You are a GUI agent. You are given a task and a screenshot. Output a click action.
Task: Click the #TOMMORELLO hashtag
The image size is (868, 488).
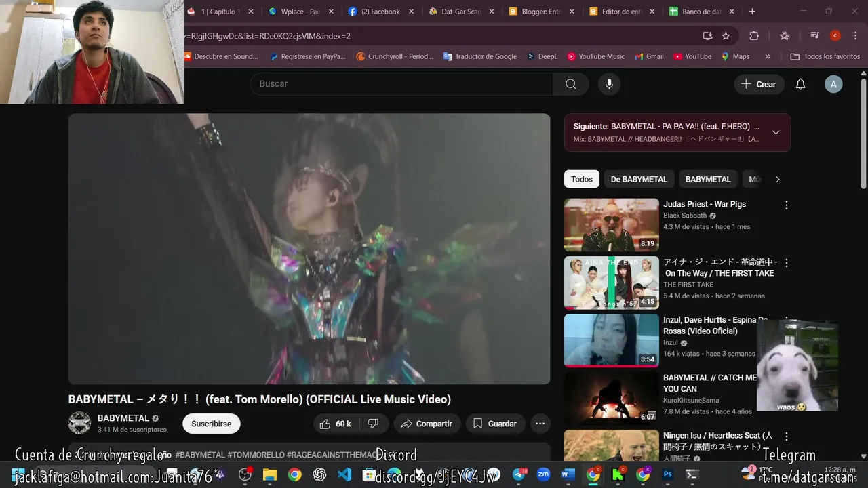256,455
